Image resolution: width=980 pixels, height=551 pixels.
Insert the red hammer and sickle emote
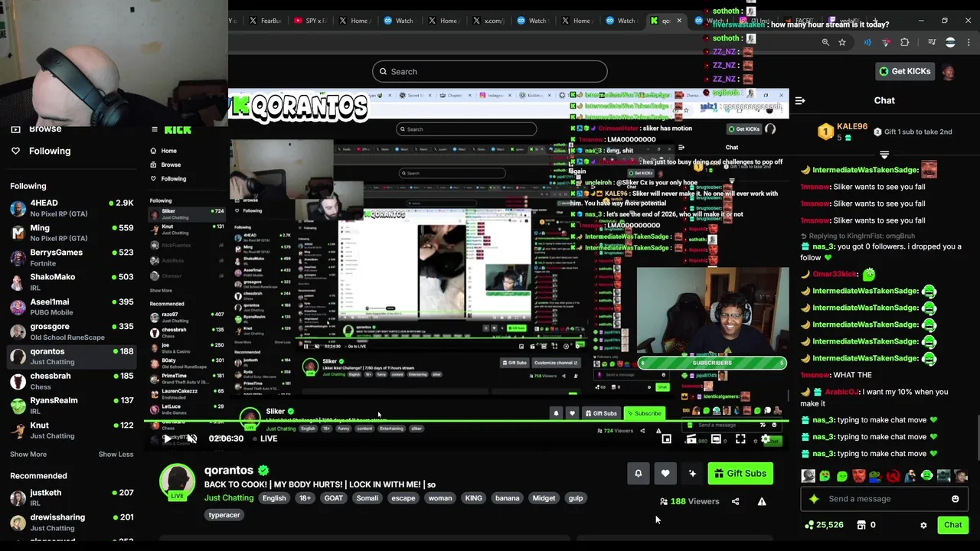[x=893, y=476]
